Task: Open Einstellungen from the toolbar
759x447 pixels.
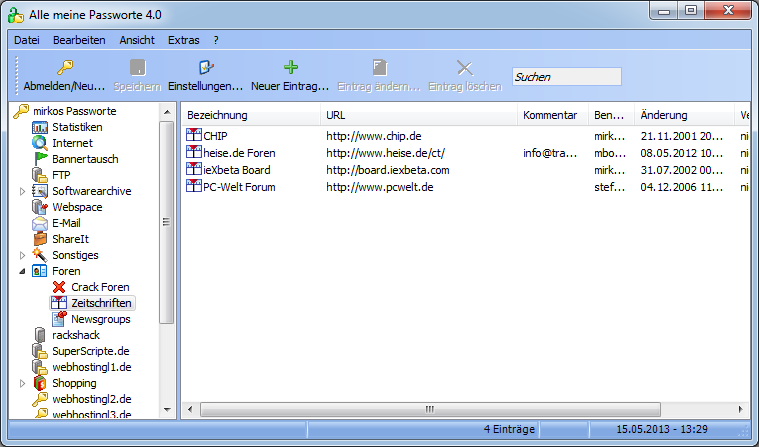Action: click(x=206, y=68)
